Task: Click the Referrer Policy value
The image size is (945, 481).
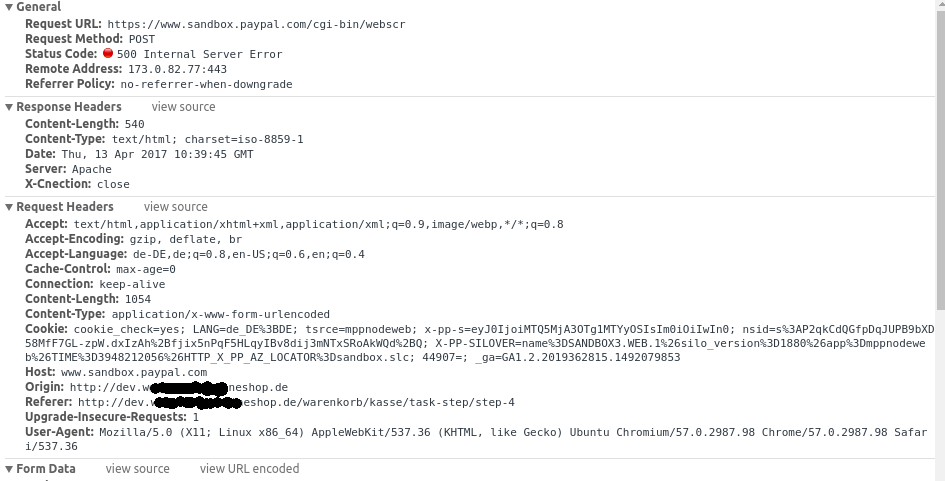Action: (206, 84)
